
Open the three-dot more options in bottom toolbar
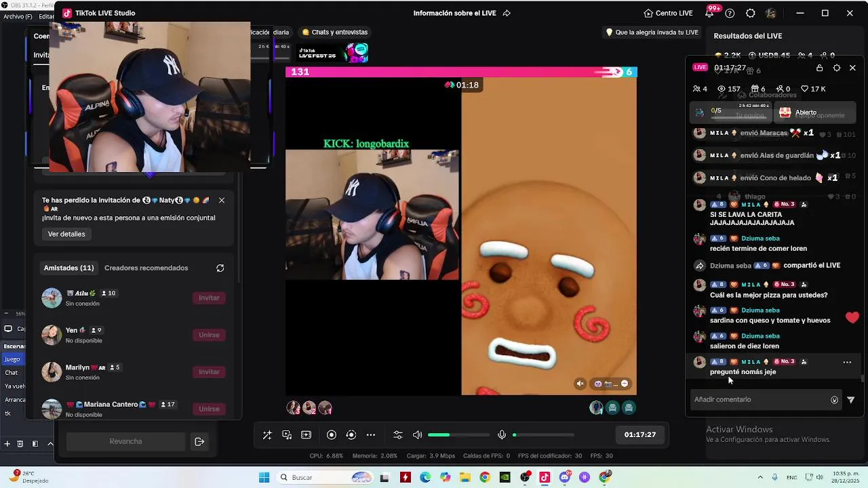370,435
